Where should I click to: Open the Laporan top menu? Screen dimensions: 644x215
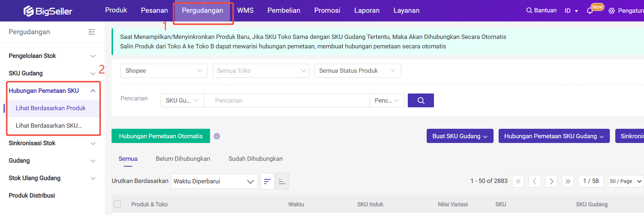pyautogui.click(x=367, y=11)
